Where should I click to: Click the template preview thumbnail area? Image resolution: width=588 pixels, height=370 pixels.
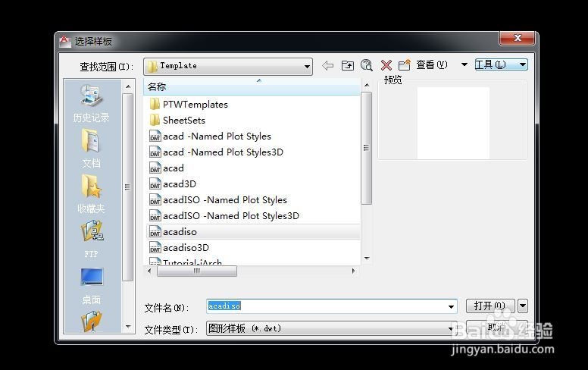(x=453, y=123)
